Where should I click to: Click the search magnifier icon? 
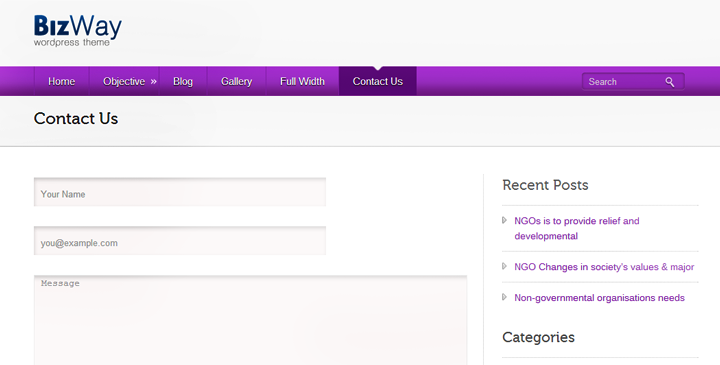pyautogui.click(x=670, y=82)
